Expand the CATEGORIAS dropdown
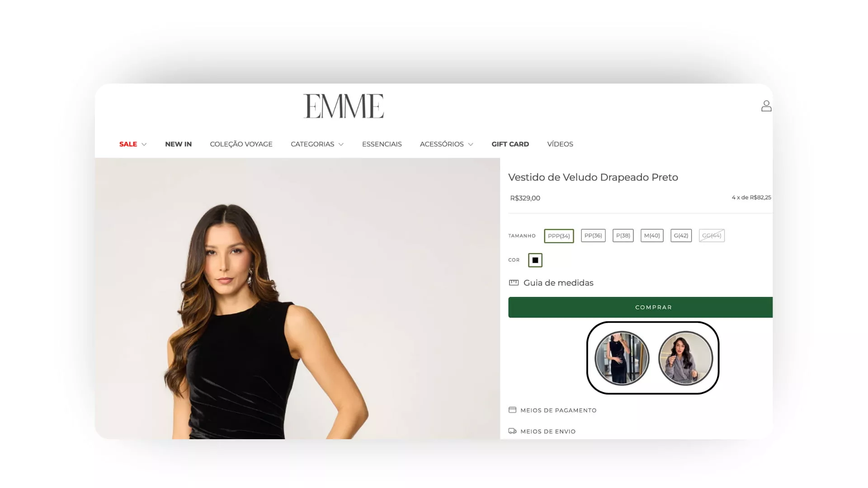The width and height of the screenshot is (868, 488). pyautogui.click(x=317, y=144)
